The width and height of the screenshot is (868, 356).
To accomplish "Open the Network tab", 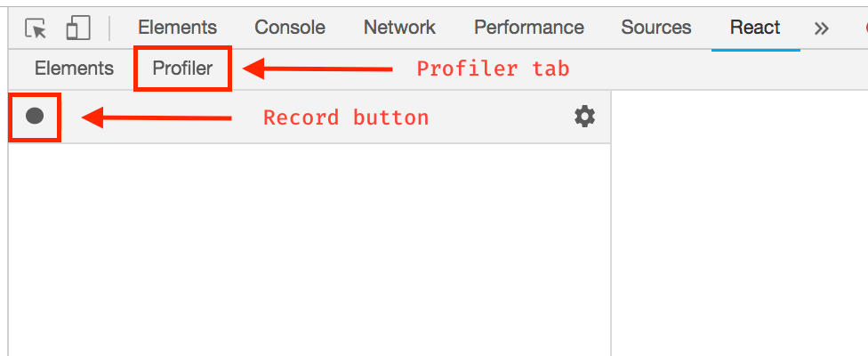I will tap(399, 28).
